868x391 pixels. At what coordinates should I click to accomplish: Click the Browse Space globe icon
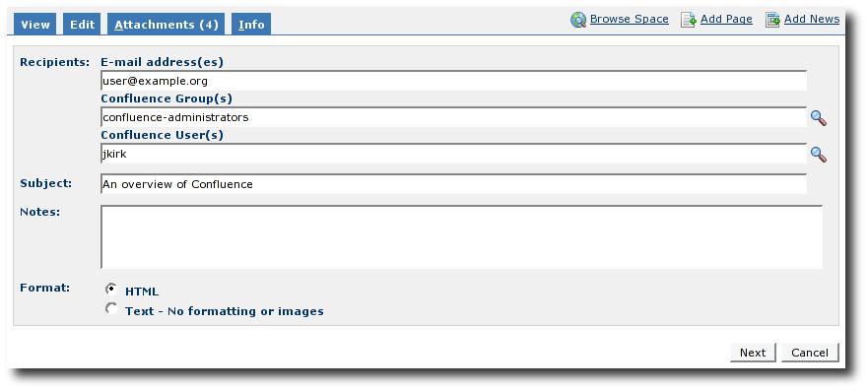pos(578,21)
